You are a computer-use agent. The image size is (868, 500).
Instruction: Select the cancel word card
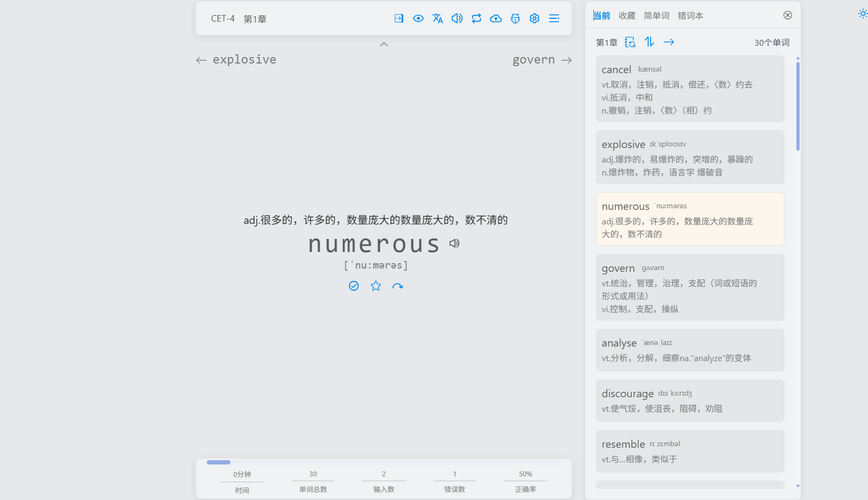pyautogui.click(x=690, y=89)
